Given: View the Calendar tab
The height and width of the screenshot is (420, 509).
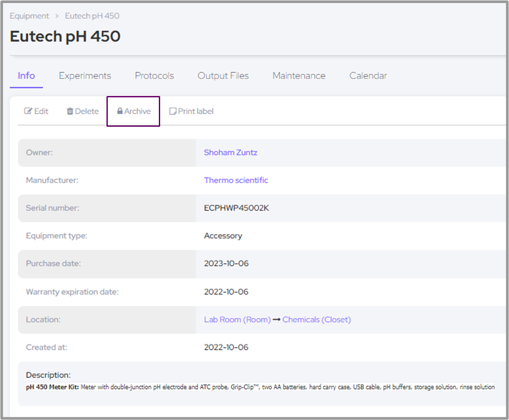Looking at the screenshot, I should tap(368, 76).
